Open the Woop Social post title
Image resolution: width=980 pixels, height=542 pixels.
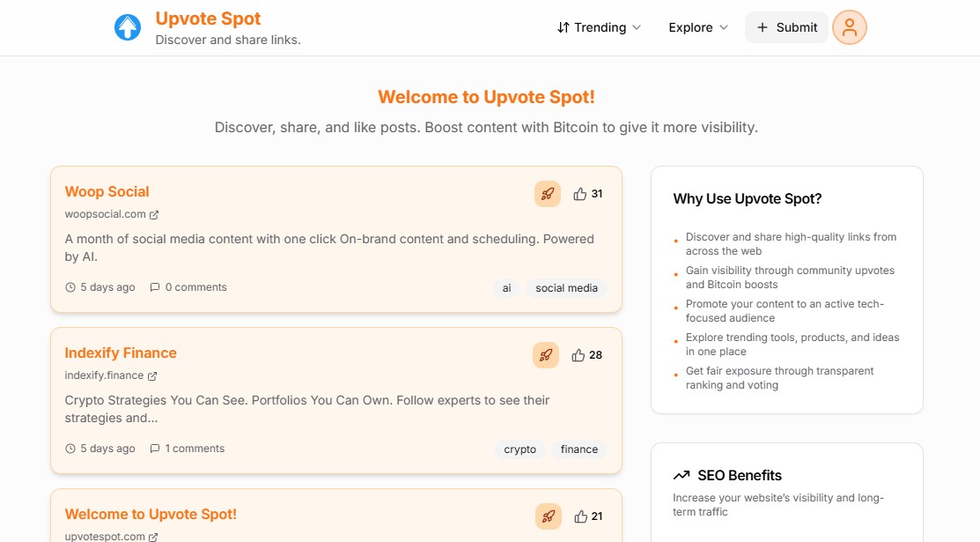(x=107, y=191)
